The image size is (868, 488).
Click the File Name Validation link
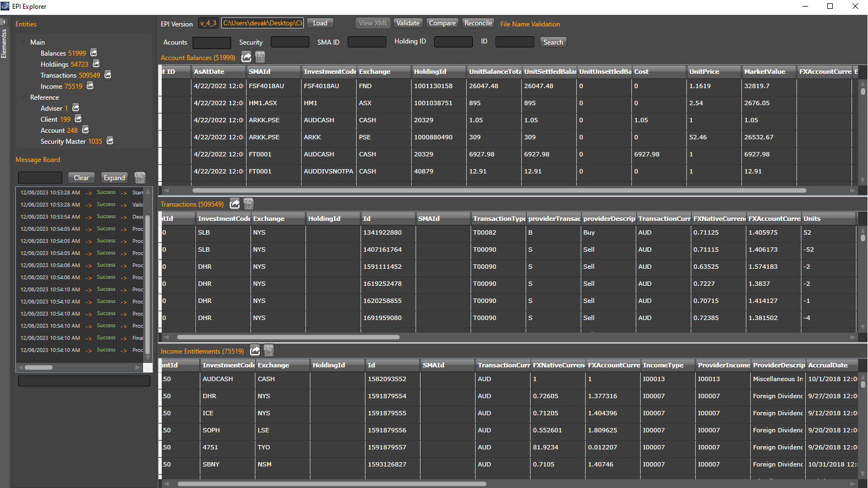(529, 24)
